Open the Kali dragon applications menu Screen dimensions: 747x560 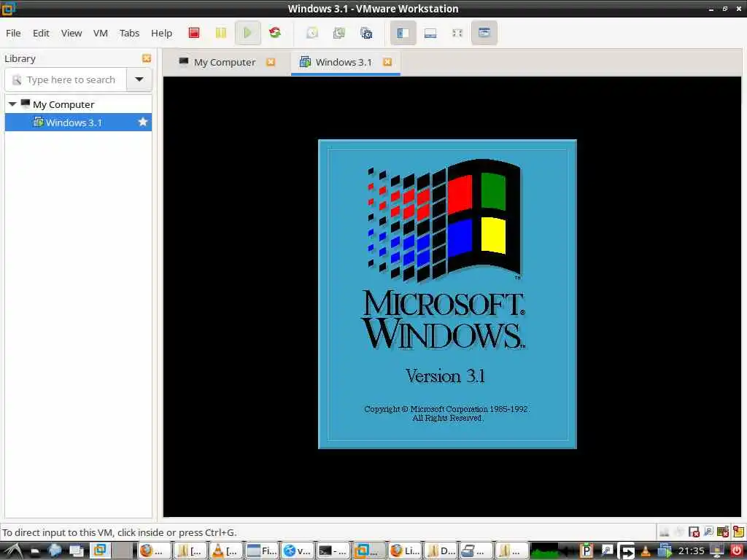coord(12,551)
